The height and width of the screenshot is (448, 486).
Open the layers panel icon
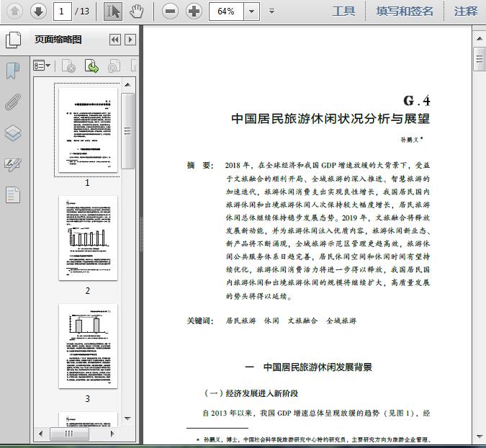(x=13, y=133)
